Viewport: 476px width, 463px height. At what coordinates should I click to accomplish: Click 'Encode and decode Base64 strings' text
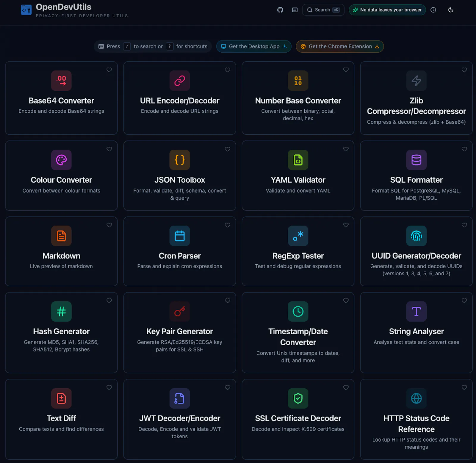pos(61,111)
